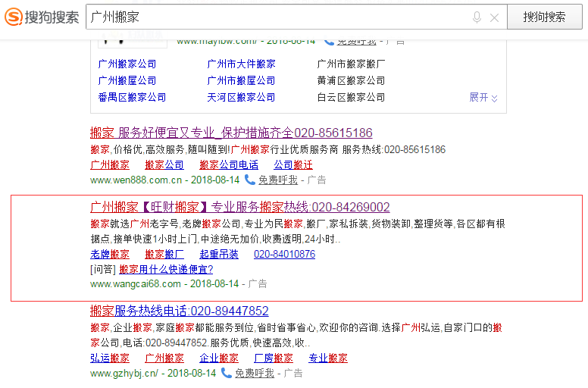Click 弘运搬家 sublink
588x388 pixels.
coord(110,358)
